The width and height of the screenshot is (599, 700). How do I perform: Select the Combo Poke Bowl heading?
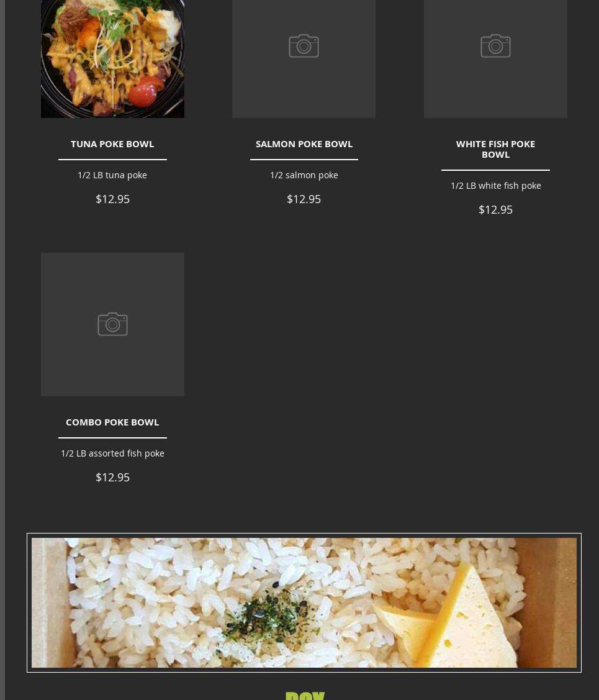point(112,422)
